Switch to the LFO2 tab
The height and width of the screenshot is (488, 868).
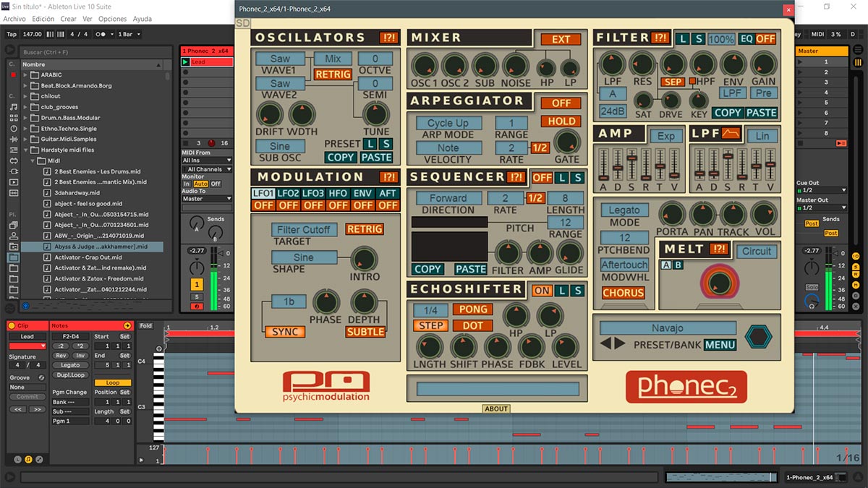(289, 194)
